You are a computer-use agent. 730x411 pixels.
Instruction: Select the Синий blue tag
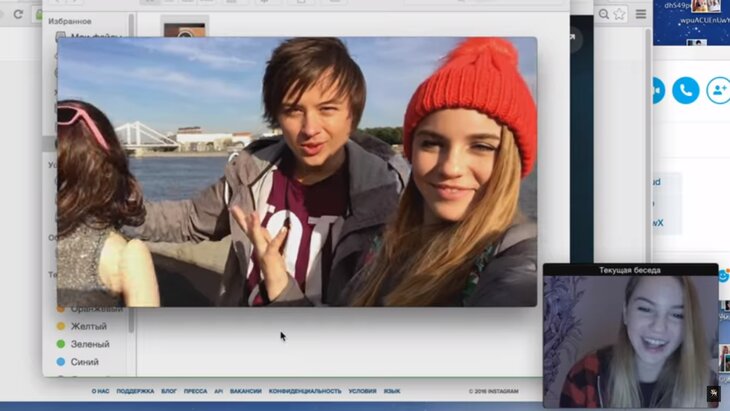pyautogui.click(x=84, y=362)
